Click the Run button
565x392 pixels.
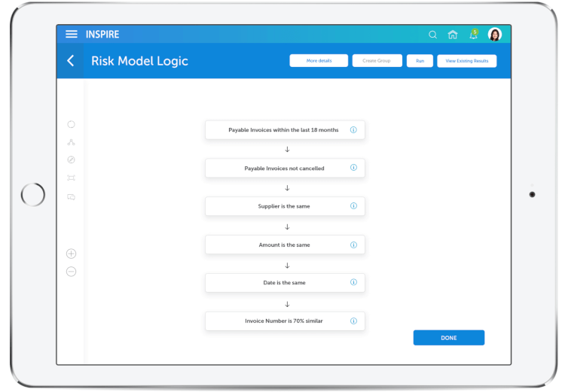420,61
